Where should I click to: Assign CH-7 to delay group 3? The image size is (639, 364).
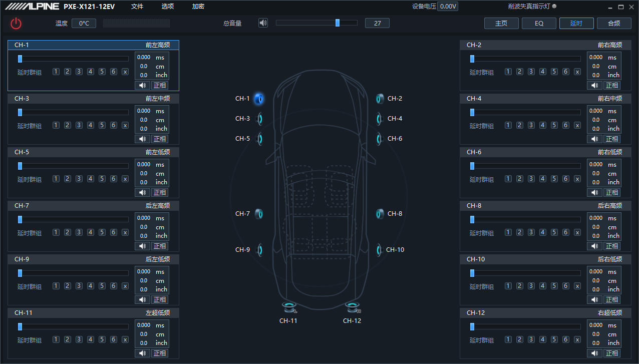pos(79,232)
